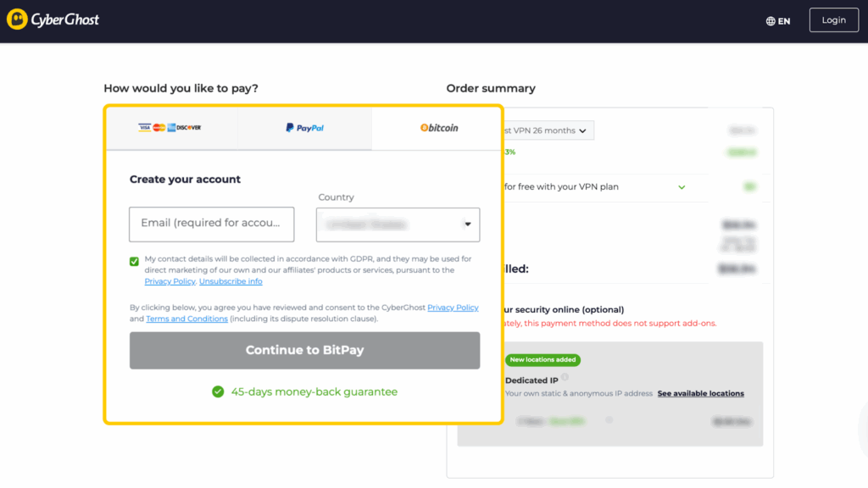Click the Dedicated IP info icon
The image size is (868, 488).
click(565, 376)
